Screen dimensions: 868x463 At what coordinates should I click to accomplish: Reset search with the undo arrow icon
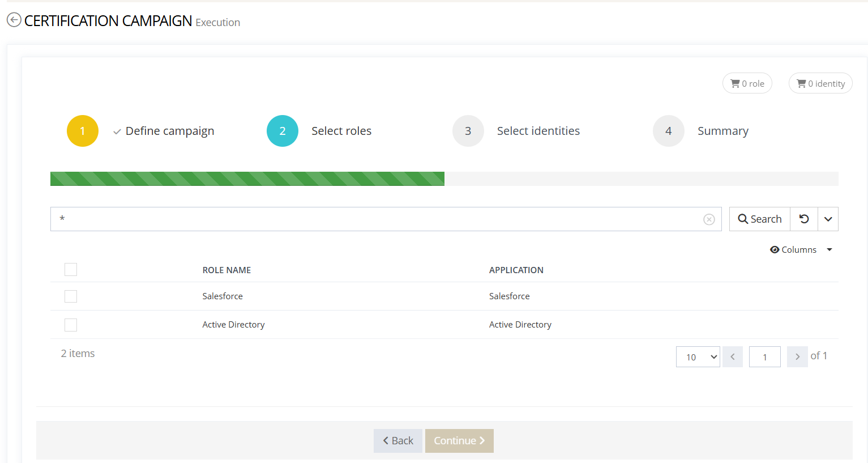click(x=804, y=219)
